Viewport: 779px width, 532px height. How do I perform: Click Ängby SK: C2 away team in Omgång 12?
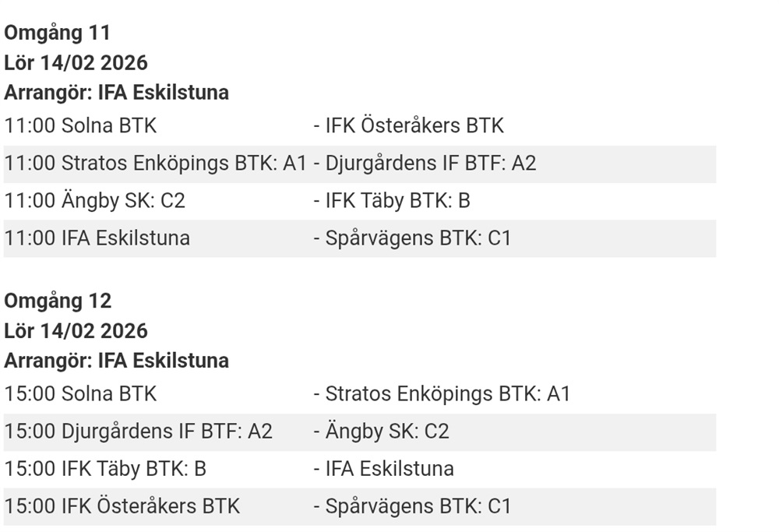[x=387, y=431]
